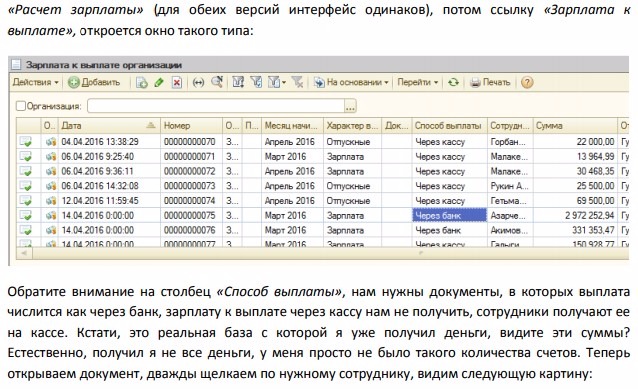Click the disable filter icon

(x=297, y=83)
